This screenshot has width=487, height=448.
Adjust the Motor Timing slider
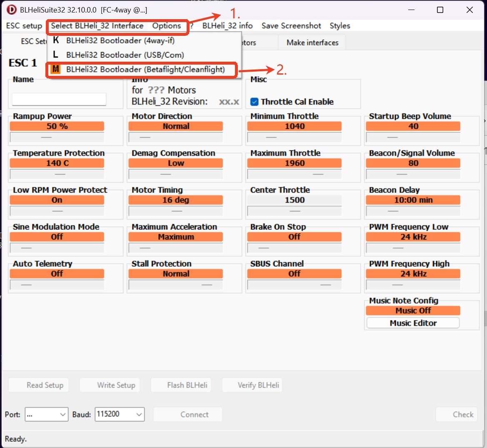(x=175, y=211)
